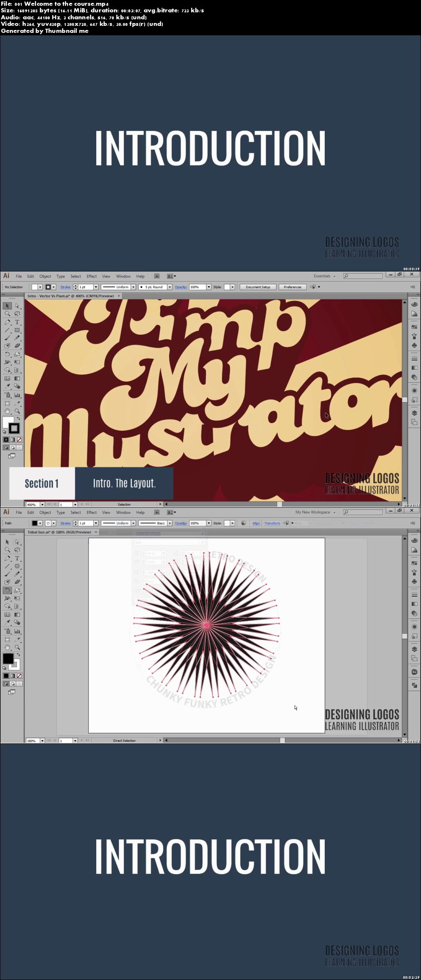The height and width of the screenshot is (980, 421).
Task: Open Select menu in Tribal Sun window
Action: (76, 513)
